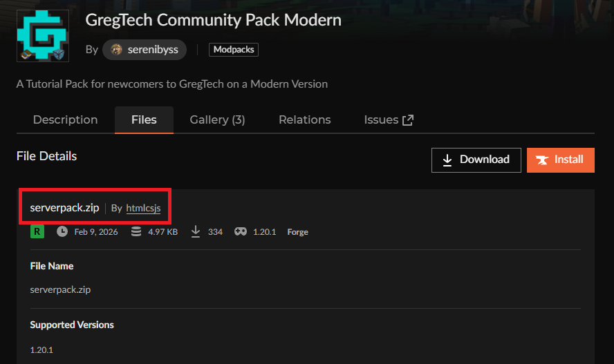Open the Gallery (3) tab
Viewport: 614px width, 364px height.
pyautogui.click(x=217, y=119)
